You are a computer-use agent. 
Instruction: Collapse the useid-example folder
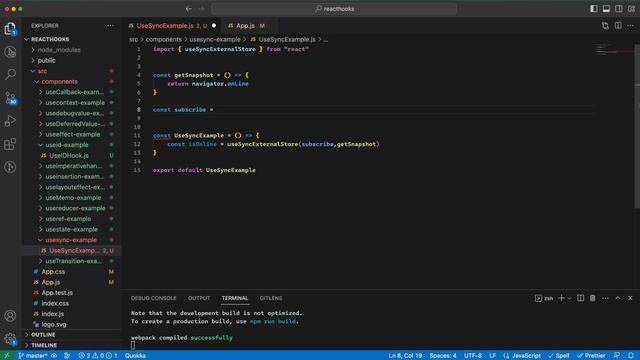71,145
